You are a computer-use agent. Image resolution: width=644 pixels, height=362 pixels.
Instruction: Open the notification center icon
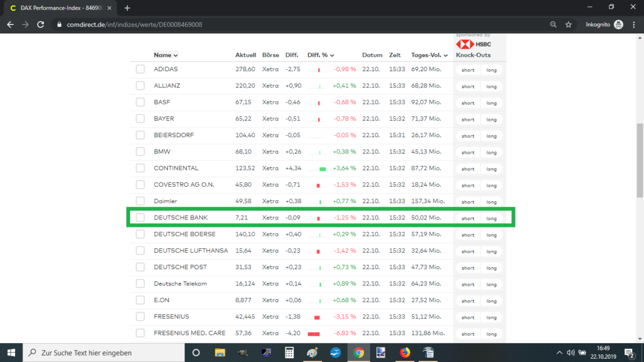630,353
